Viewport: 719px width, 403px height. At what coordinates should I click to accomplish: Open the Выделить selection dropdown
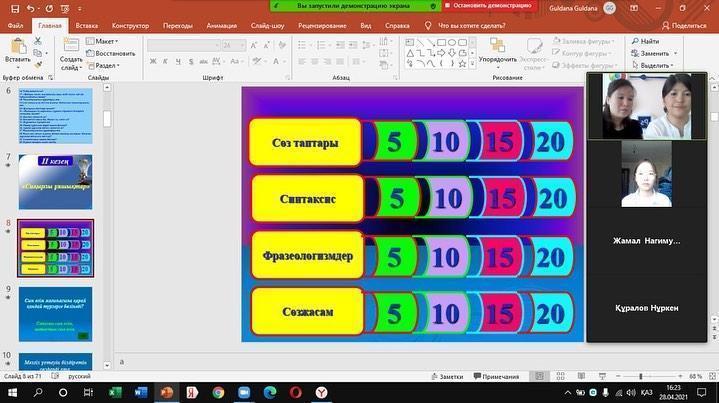tap(655, 65)
